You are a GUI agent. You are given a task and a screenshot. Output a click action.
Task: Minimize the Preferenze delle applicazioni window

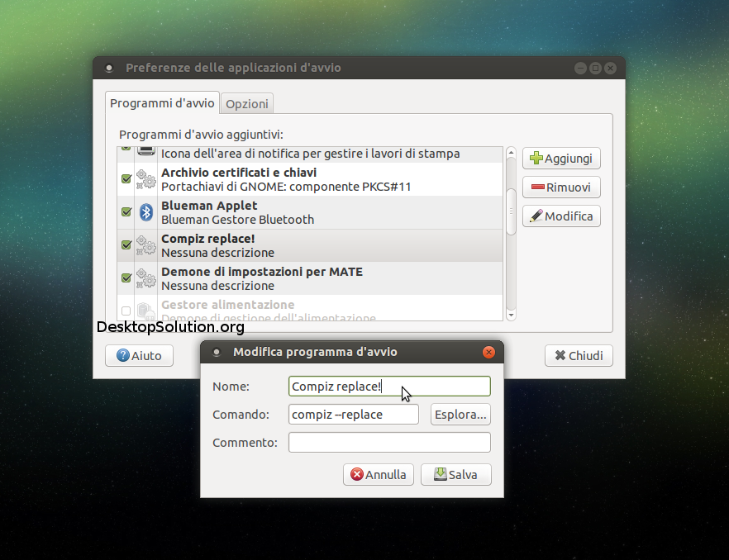tap(580, 69)
